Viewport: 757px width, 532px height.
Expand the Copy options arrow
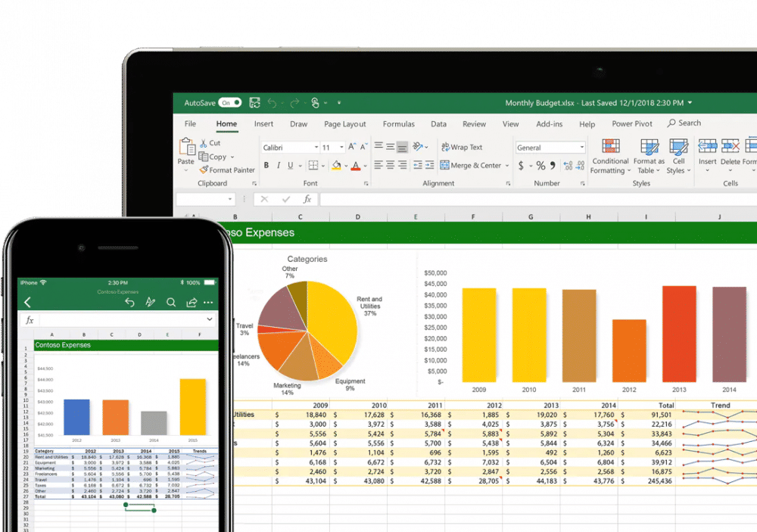pos(232,157)
